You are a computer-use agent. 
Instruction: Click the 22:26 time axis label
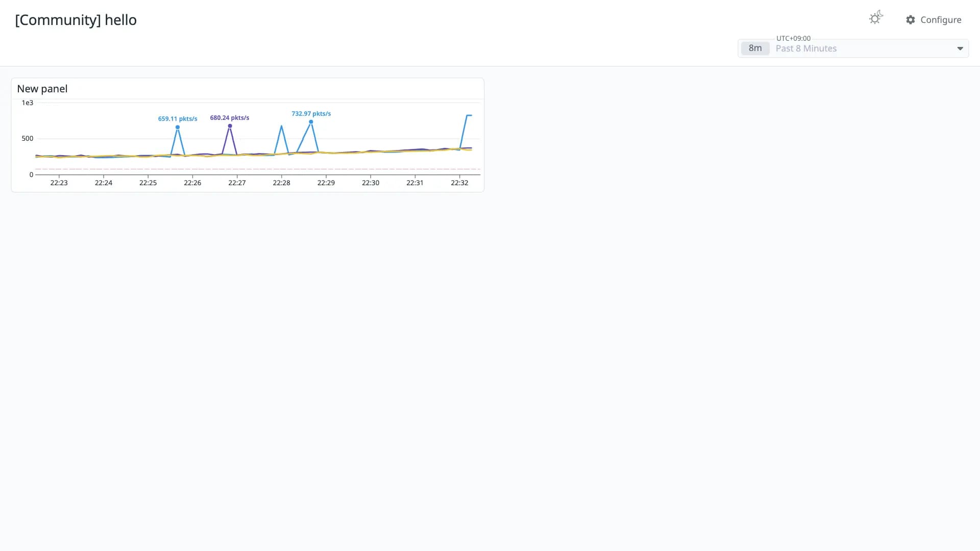192,183
